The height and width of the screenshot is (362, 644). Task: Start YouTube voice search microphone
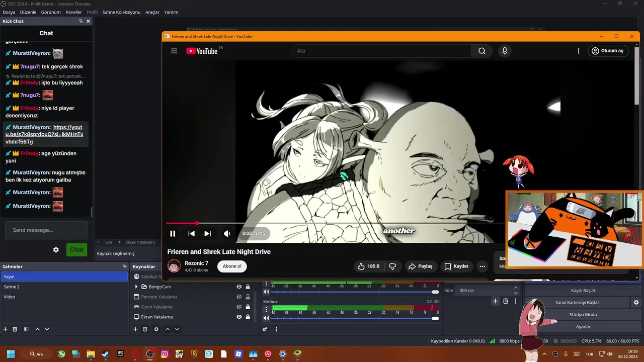(505, 51)
